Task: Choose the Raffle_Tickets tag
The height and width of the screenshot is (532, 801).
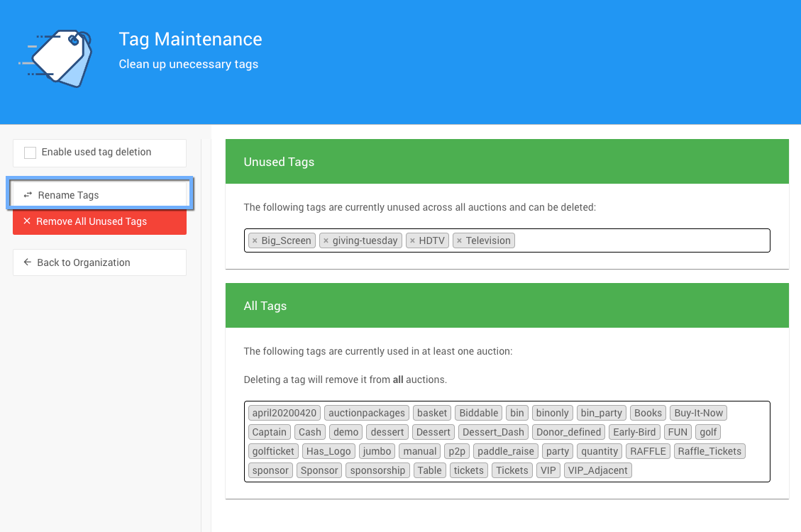Action: 709,451
